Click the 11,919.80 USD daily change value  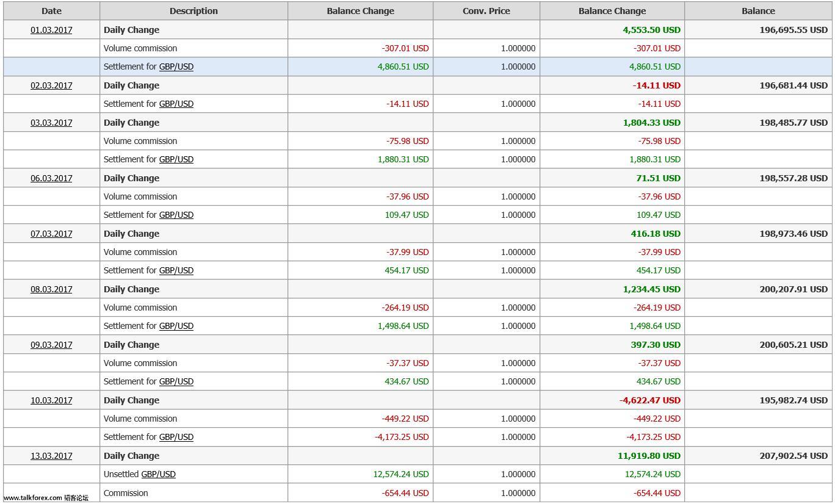point(649,456)
